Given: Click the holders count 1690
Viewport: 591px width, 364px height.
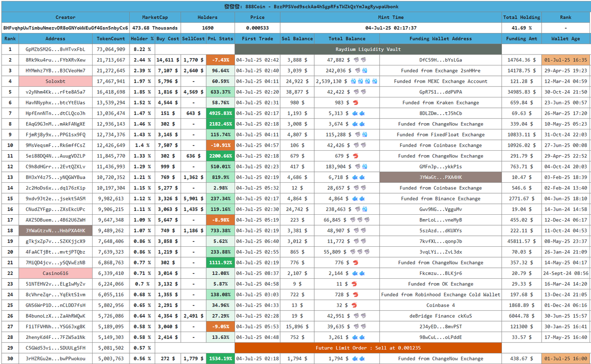Looking at the screenshot, I should (208, 28).
